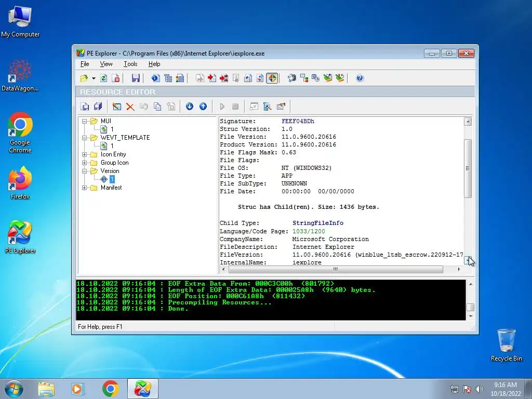Open the Delay Import icon with hourglass
This screenshot has height=399, width=532.
[224, 78]
